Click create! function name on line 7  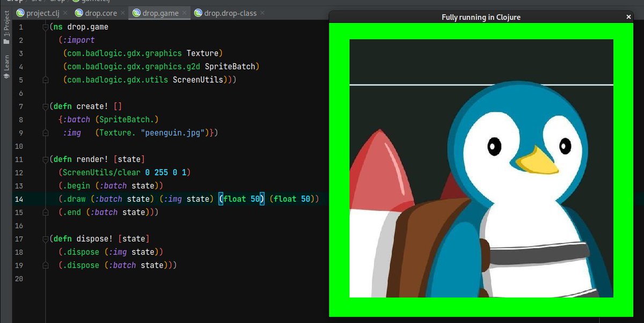(x=93, y=106)
